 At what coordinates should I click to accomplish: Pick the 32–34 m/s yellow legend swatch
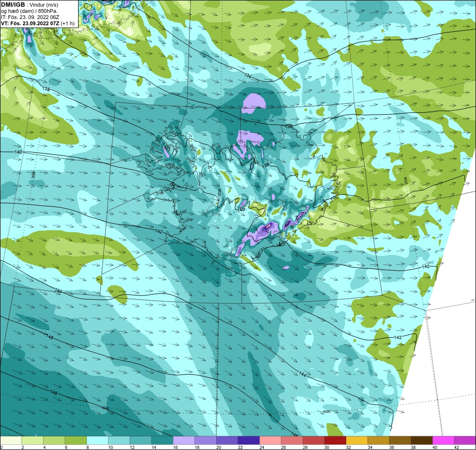357,440
